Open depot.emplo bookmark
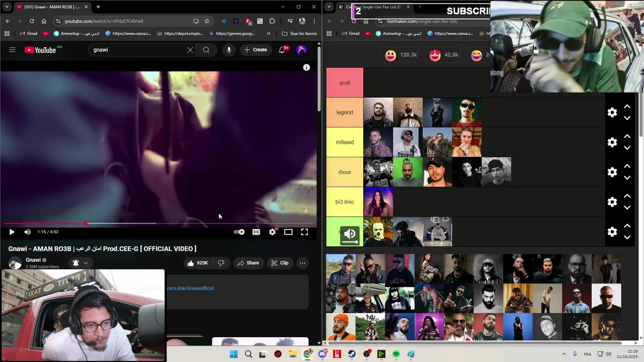 tap(180, 34)
